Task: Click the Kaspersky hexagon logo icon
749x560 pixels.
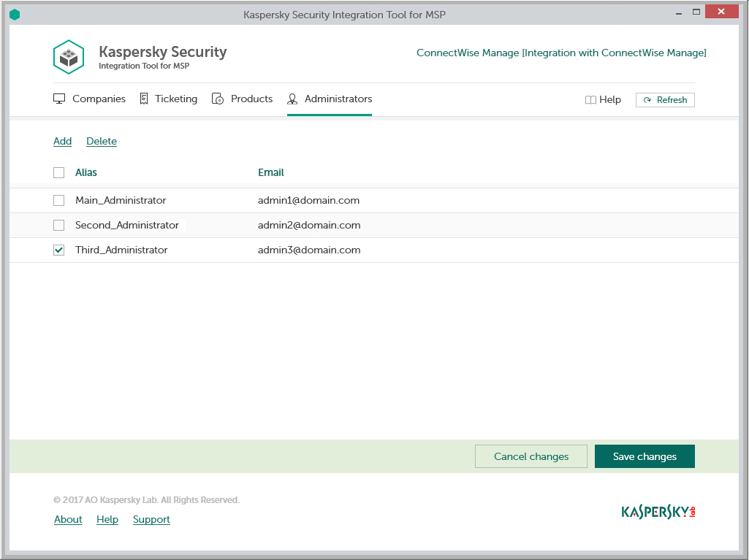Action: [69, 57]
